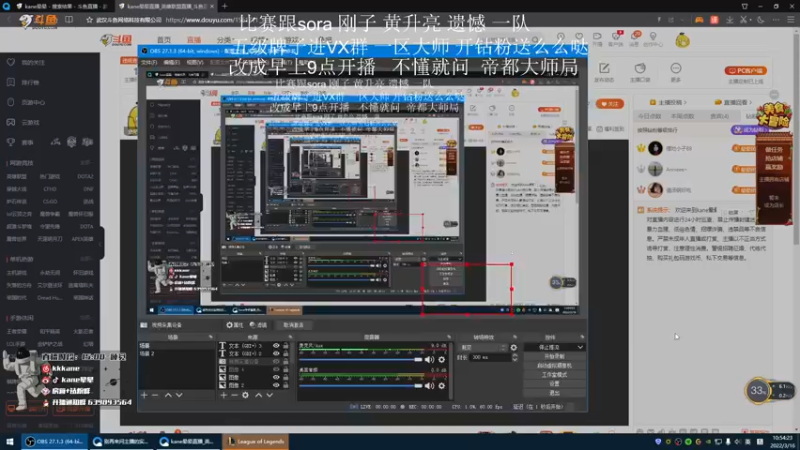This screenshot has width=800, height=450.
Task: Open the 停止推流 button dropdown arrow
Action: point(580,347)
